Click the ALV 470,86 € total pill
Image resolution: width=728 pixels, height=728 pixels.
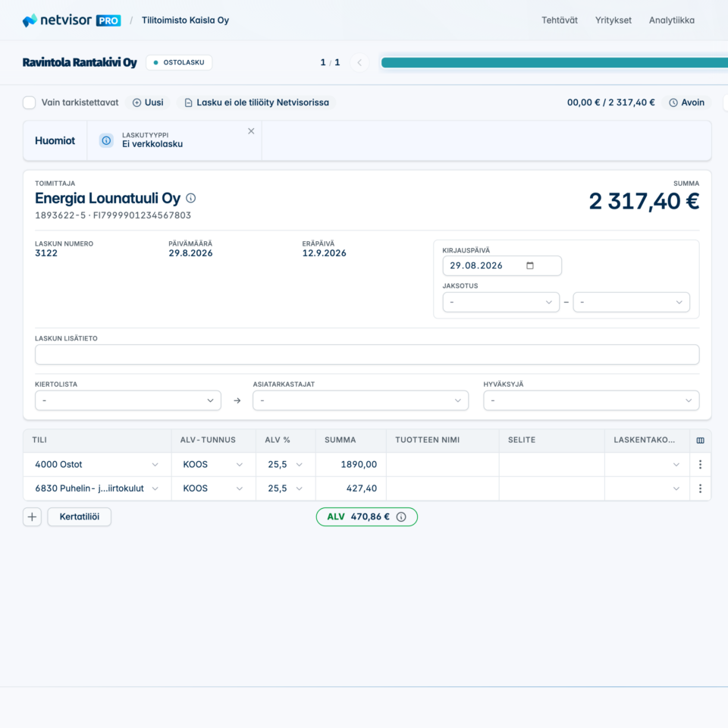point(367,516)
